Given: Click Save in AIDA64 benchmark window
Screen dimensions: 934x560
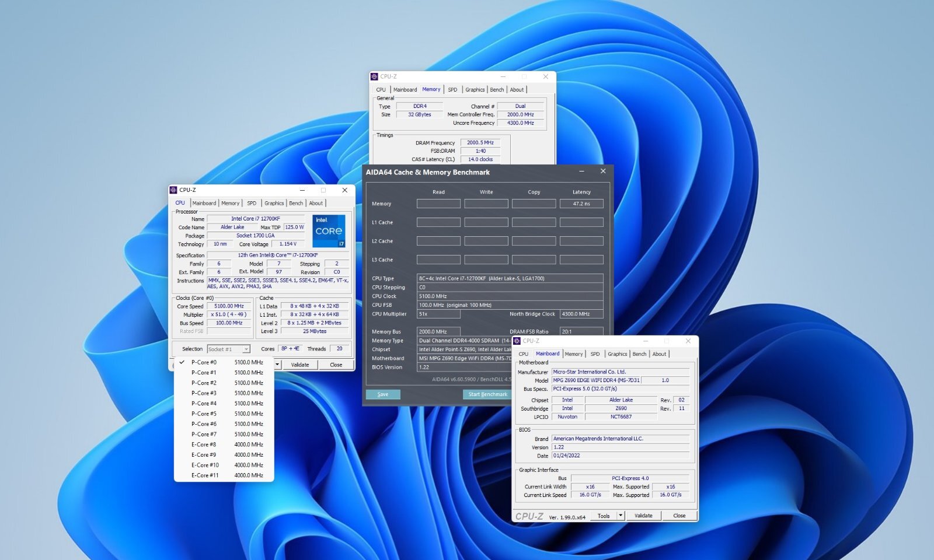Looking at the screenshot, I should coord(383,394).
